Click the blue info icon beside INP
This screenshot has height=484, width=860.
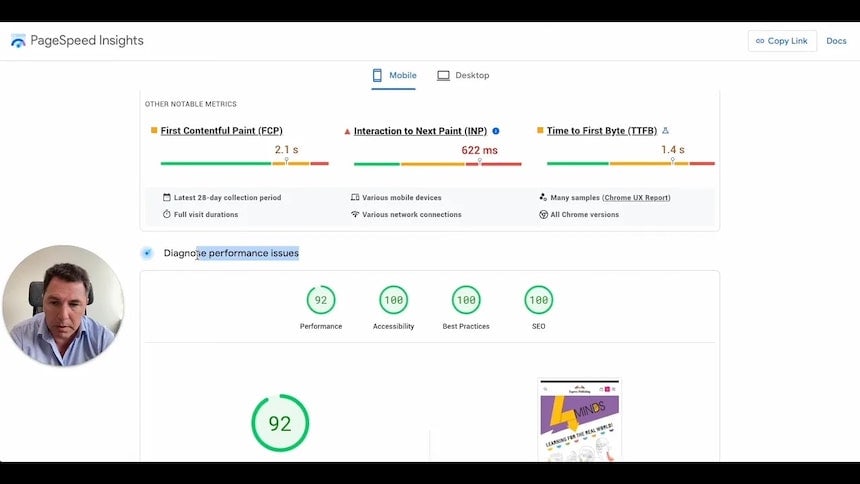pos(496,131)
